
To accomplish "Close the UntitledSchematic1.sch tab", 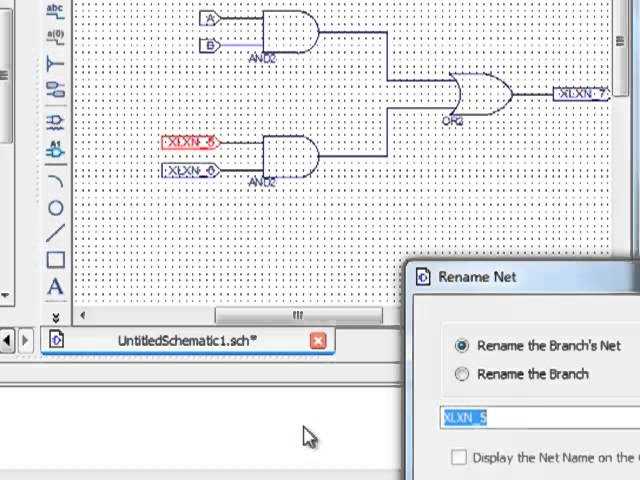I will (x=318, y=340).
